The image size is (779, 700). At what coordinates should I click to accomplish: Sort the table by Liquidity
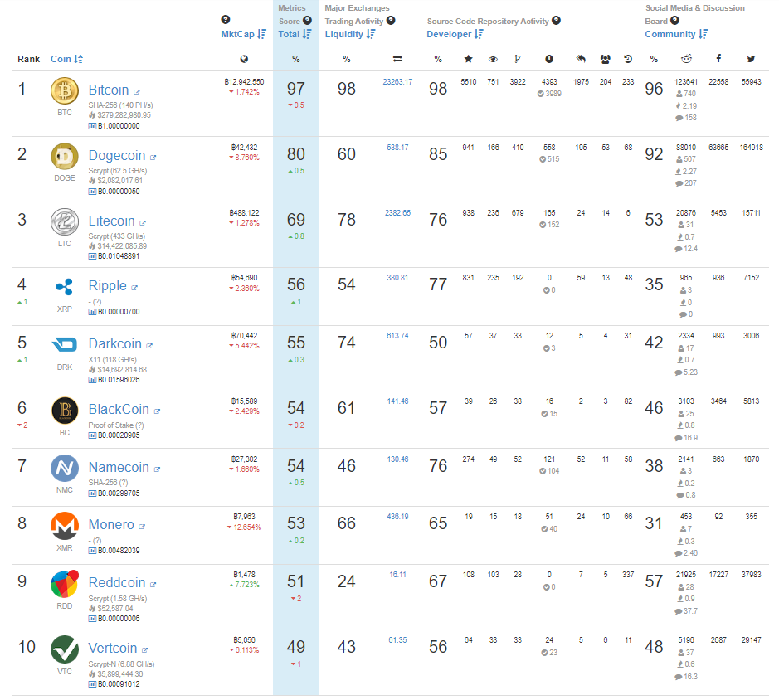pos(350,34)
